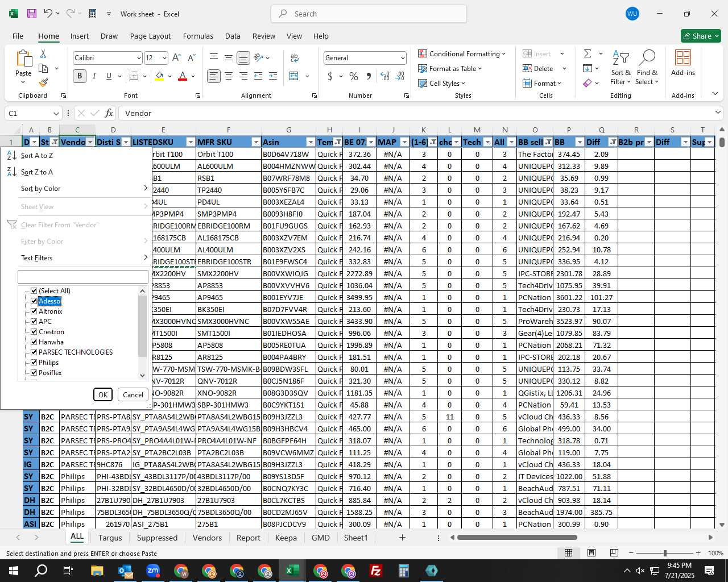Click the Underline button
The image size is (728, 582).
(109, 76)
